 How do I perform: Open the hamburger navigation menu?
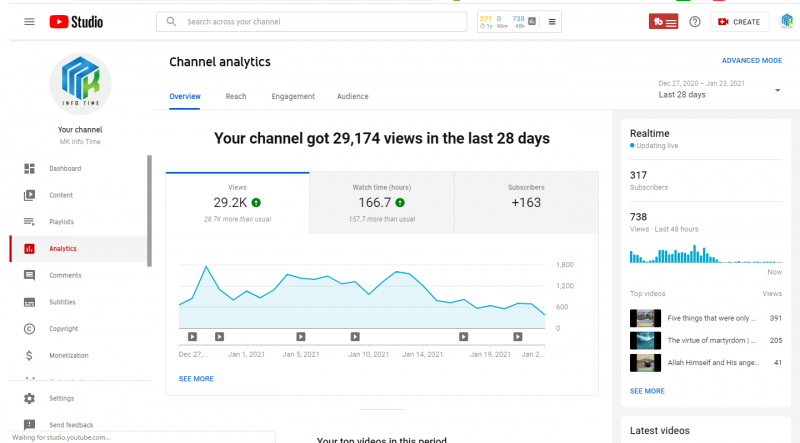(29, 21)
